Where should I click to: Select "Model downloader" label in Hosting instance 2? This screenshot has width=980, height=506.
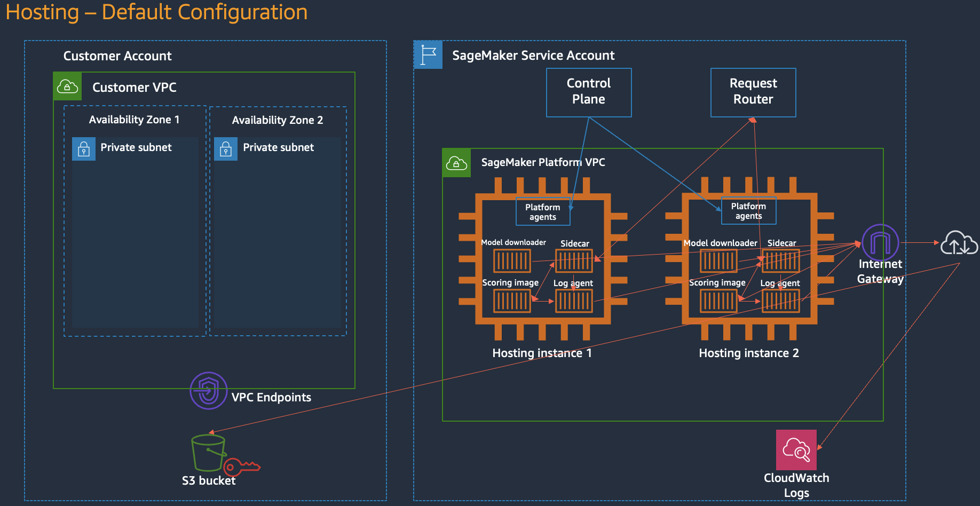[x=721, y=243]
